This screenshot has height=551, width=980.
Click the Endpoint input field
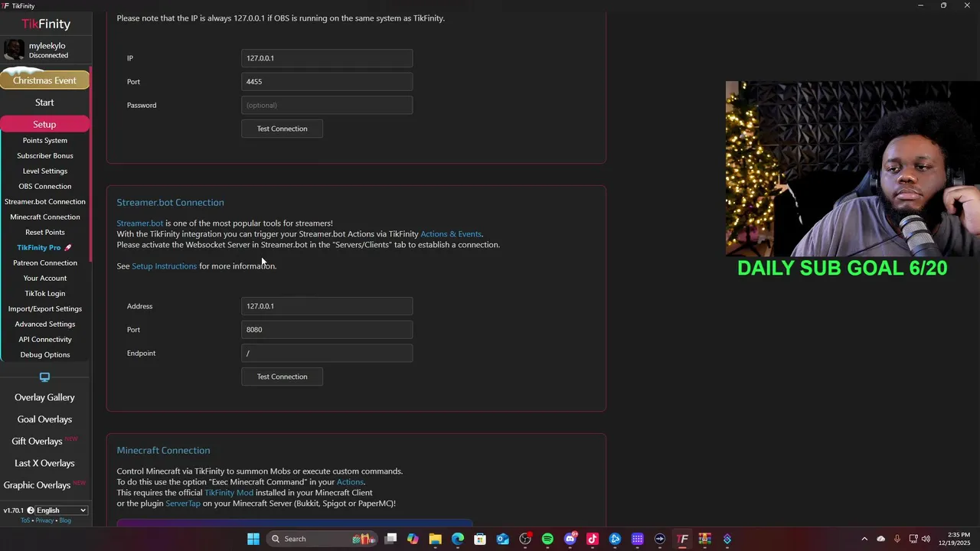(x=327, y=353)
